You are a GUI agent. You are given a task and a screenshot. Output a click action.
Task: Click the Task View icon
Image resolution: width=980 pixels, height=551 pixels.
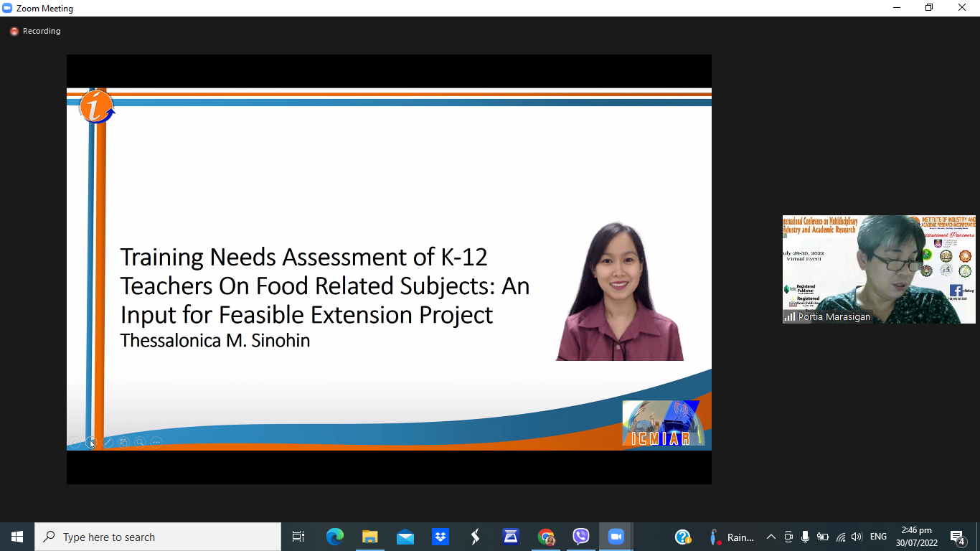[298, 537]
